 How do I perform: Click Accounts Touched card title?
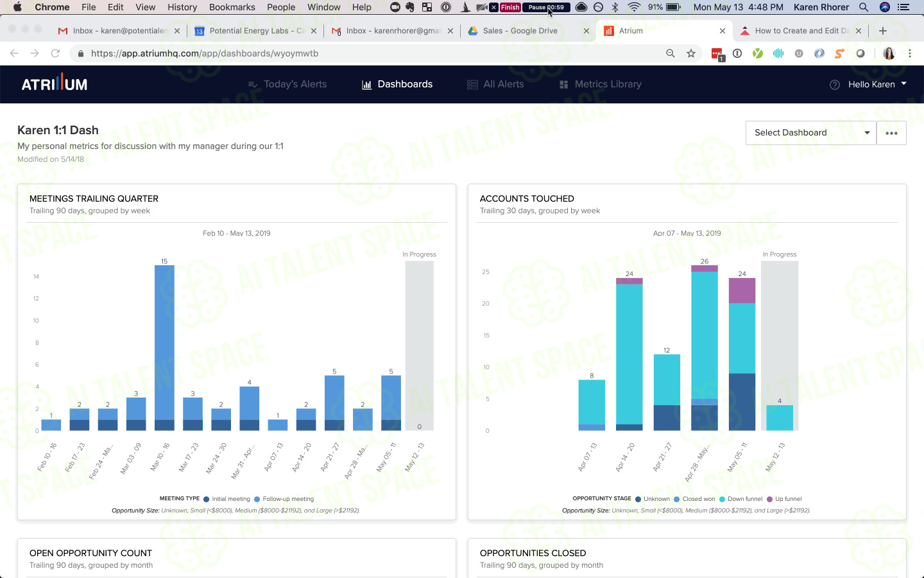click(x=527, y=198)
